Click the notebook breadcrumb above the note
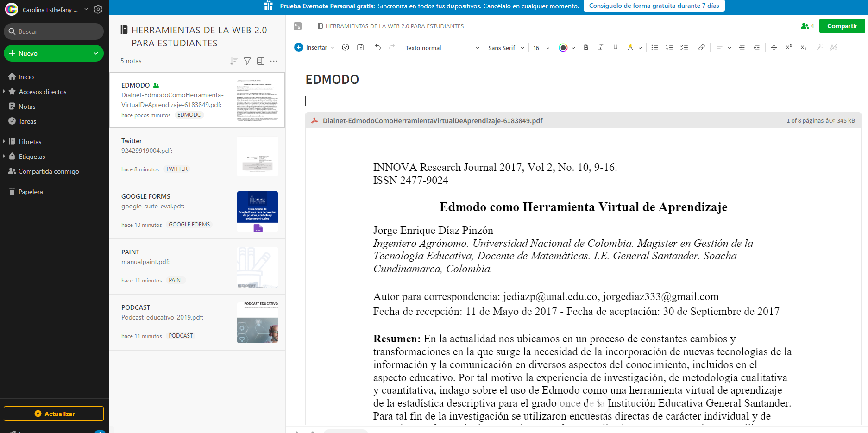This screenshot has width=868, height=433. pos(390,26)
